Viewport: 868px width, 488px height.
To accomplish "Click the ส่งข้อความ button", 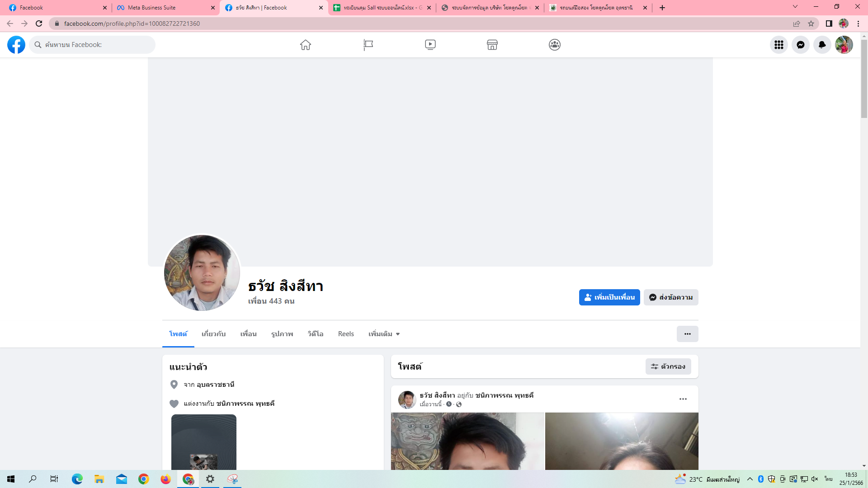I will tap(670, 297).
